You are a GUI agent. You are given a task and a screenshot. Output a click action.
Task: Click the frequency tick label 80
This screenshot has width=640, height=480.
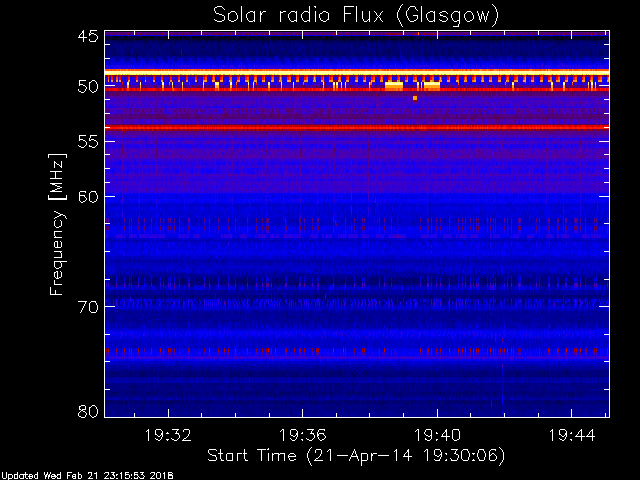pyautogui.click(x=88, y=411)
